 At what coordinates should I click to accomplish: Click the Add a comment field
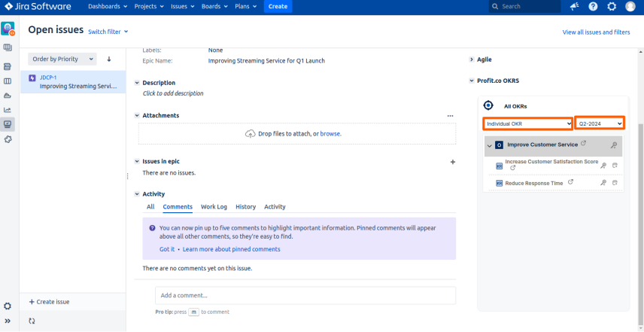pos(305,295)
